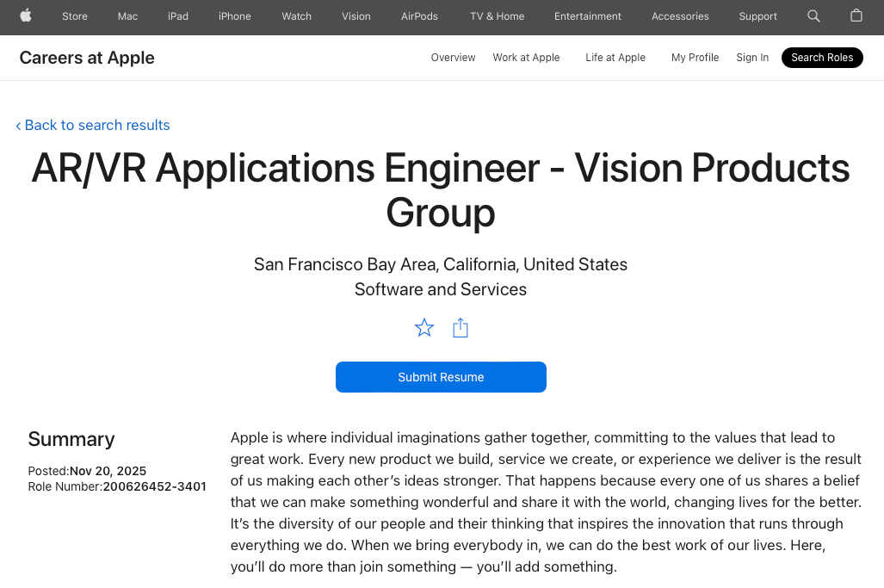Open the Store menu

pos(75,16)
